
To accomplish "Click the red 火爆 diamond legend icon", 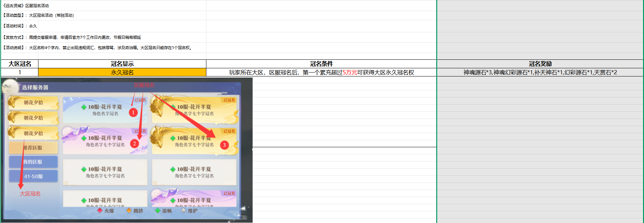I will click(x=100, y=211).
